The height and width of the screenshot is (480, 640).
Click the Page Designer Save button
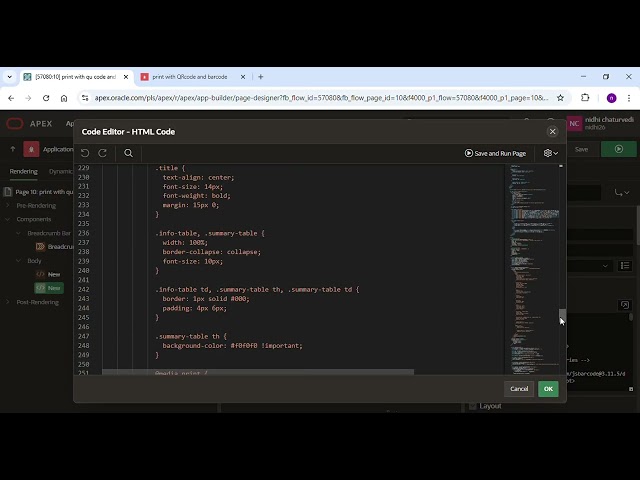[581, 149]
